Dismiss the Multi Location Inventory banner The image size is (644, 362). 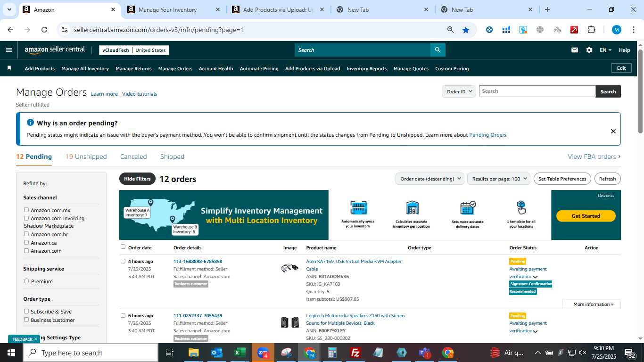(605, 195)
